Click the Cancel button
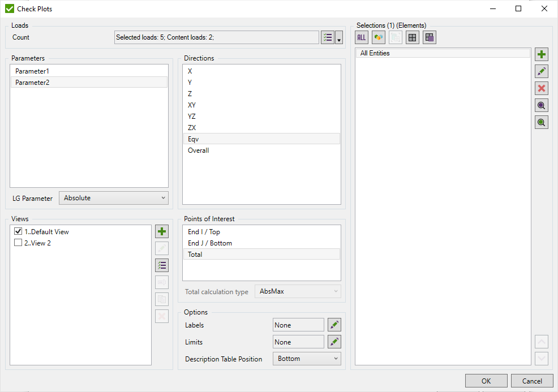558x392 pixels. click(x=531, y=381)
